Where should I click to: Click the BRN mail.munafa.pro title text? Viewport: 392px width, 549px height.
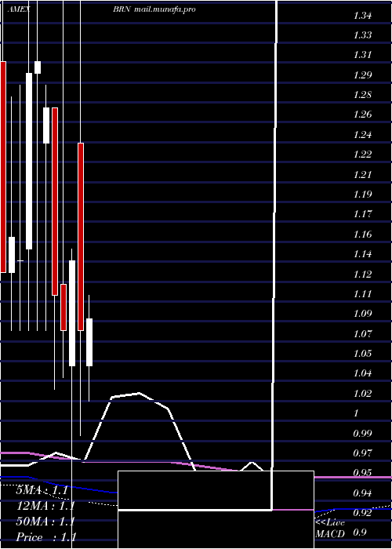coord(154,9)
